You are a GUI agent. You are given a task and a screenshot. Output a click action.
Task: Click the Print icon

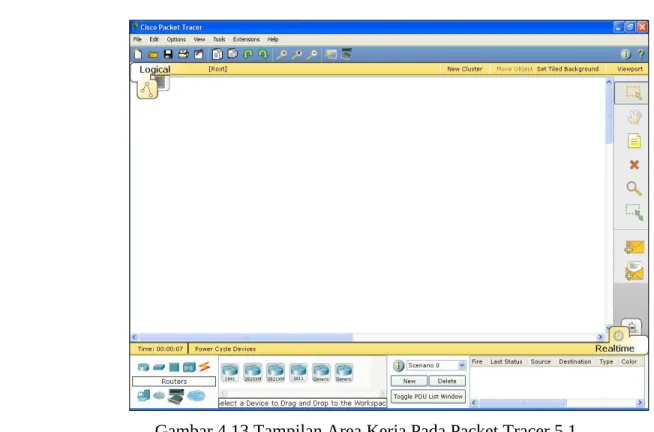pos(183,54)
